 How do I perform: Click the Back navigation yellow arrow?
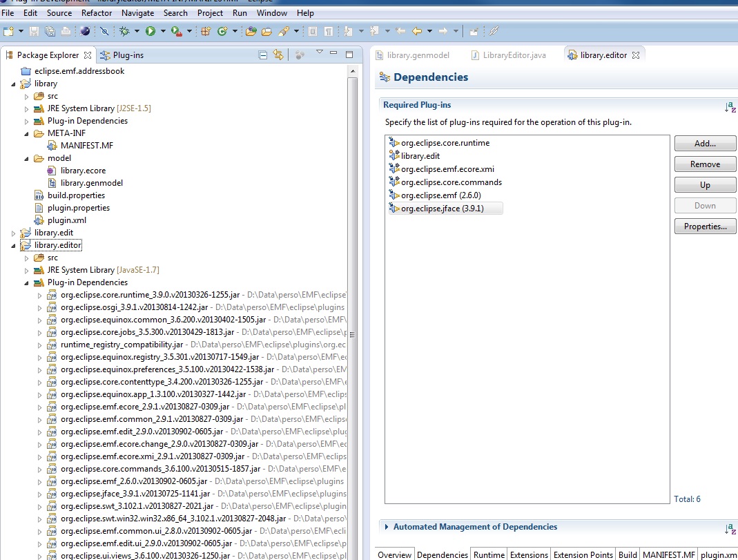tap(417, 32)
